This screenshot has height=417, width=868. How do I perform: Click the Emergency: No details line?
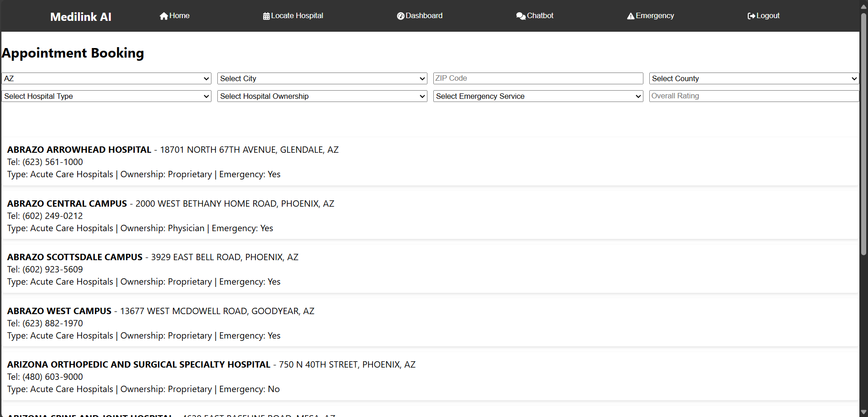coord(143,389)
